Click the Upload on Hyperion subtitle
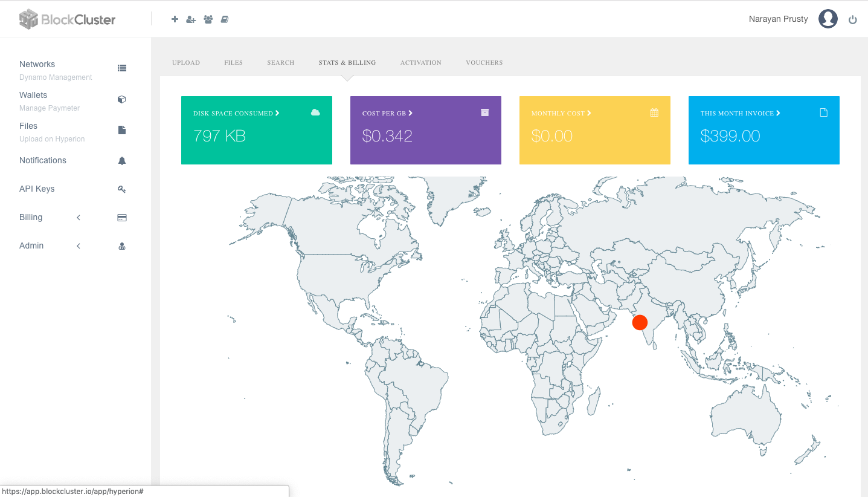868x497 pixels. (52, 139)
